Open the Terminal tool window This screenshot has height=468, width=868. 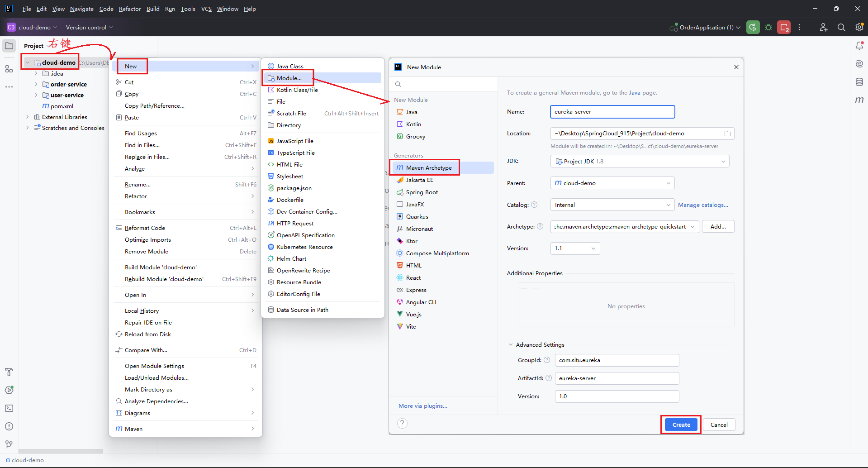9,408
